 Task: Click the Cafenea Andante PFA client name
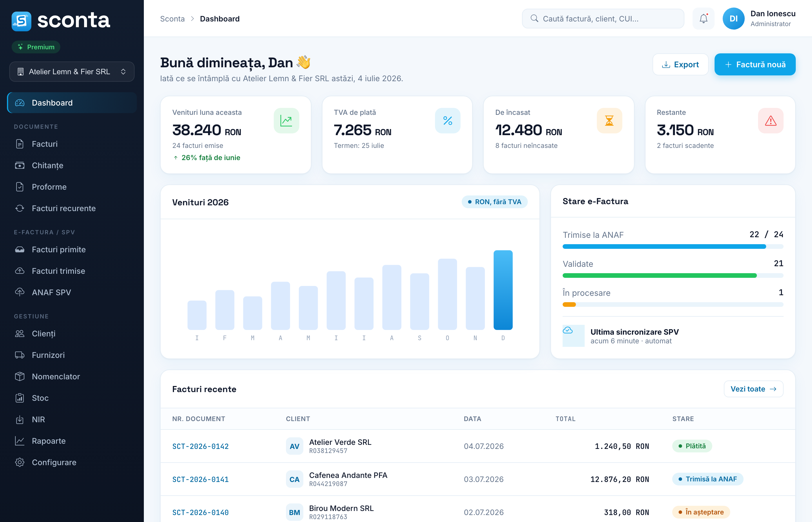(348, 475)
